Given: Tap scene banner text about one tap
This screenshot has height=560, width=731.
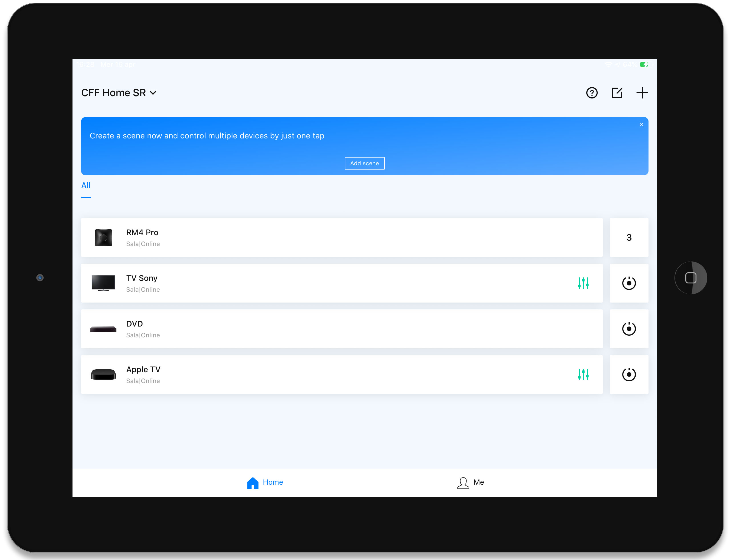Looking at the screenshot, I should point(207,136).
